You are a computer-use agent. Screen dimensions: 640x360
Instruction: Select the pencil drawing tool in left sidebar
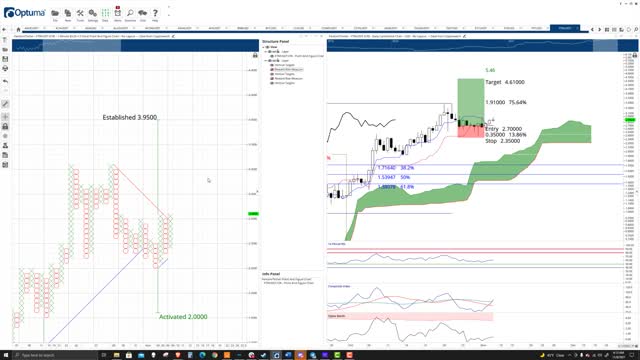[5, 104]
